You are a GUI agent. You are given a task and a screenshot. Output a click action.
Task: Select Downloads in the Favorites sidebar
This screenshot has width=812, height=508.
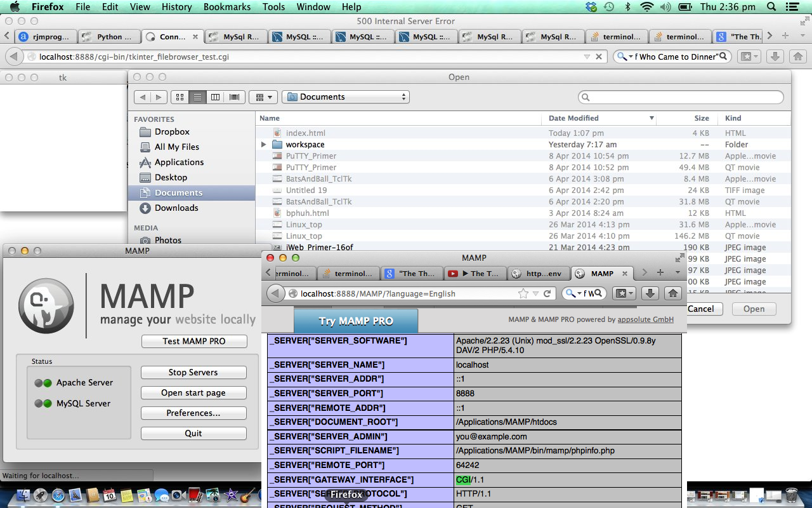[x=176, y=208]
